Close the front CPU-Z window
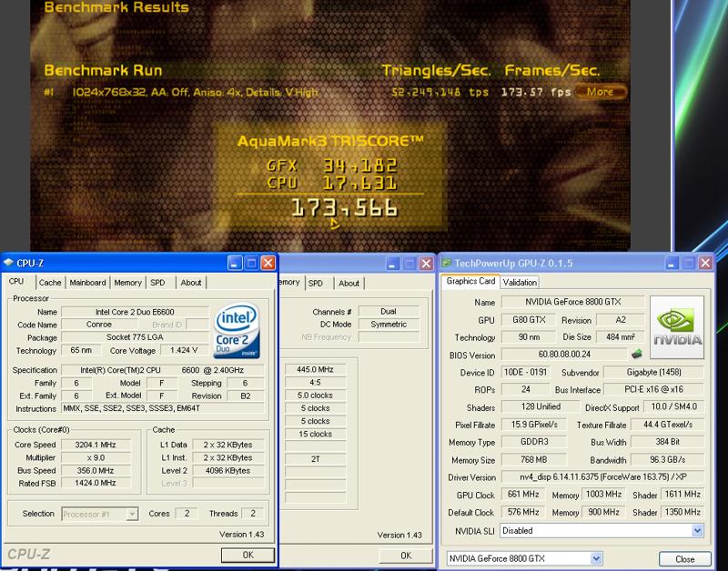The width and height of the screenshot is (728, 571). [268, 264]
